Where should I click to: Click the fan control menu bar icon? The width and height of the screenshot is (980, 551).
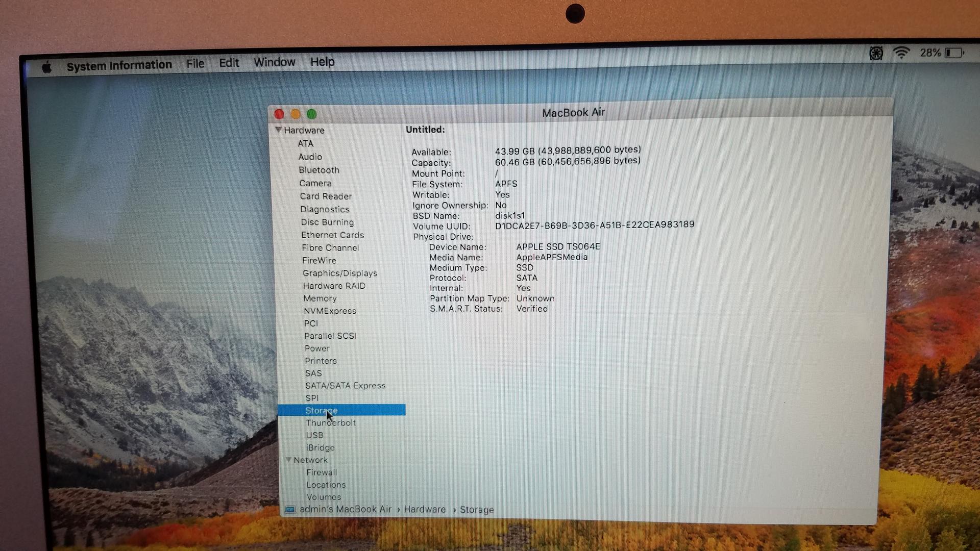876,53
